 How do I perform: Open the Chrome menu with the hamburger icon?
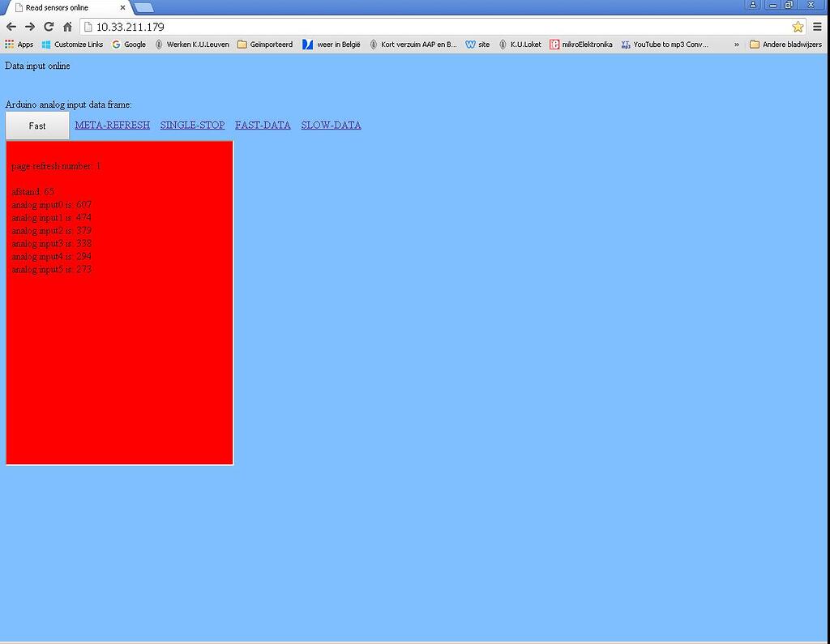[x=819, y=26]
